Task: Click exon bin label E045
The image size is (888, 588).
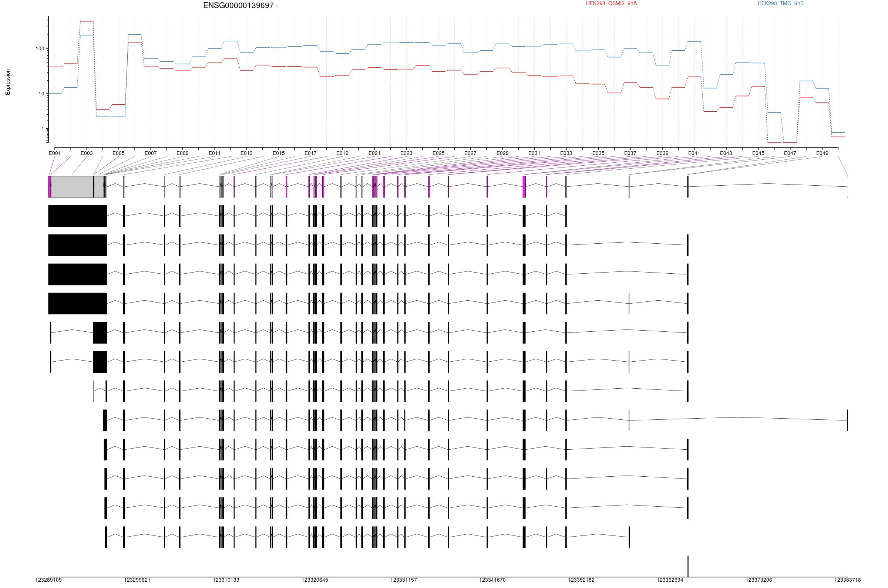Action: pyautogui.click(x=758, y=153)
